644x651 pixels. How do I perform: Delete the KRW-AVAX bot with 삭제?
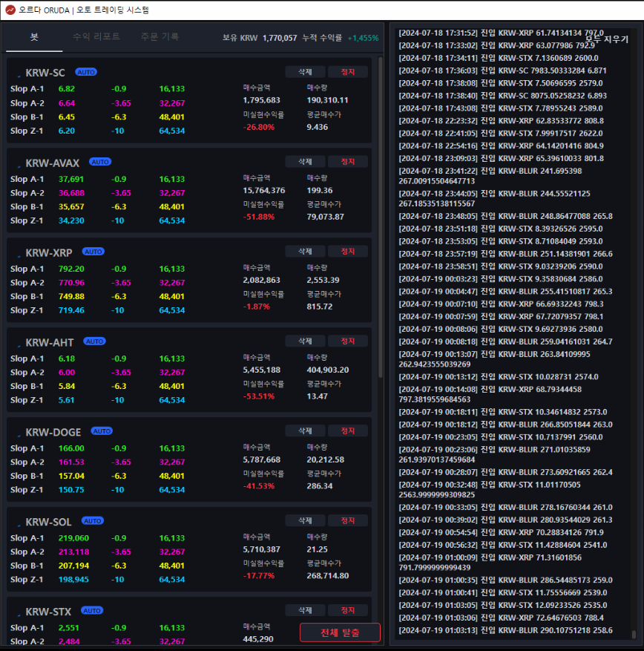tap(305, 162)
